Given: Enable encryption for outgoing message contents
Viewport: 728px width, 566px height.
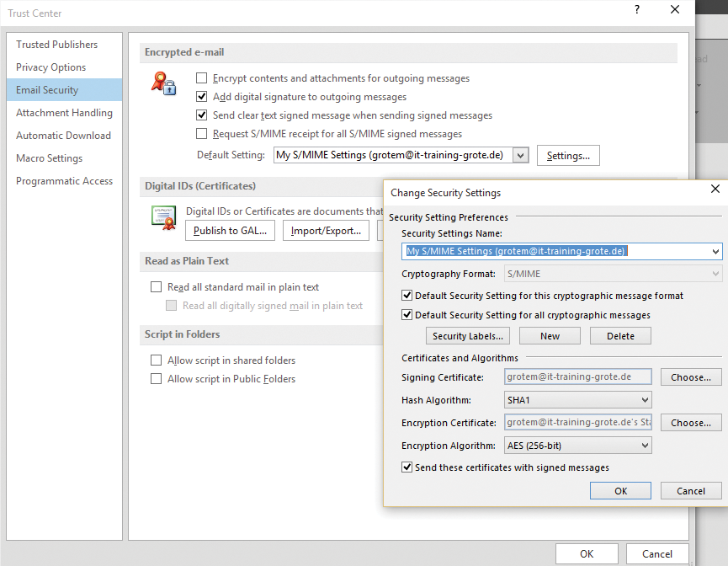Looking at the screenshot, I should 201,78.
